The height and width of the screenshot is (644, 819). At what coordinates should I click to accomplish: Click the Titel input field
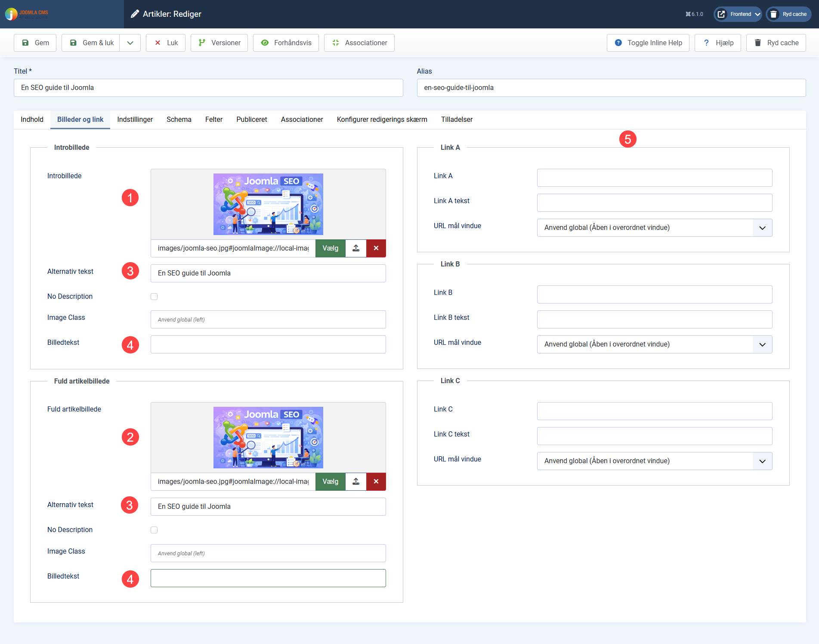coord(208,88)
